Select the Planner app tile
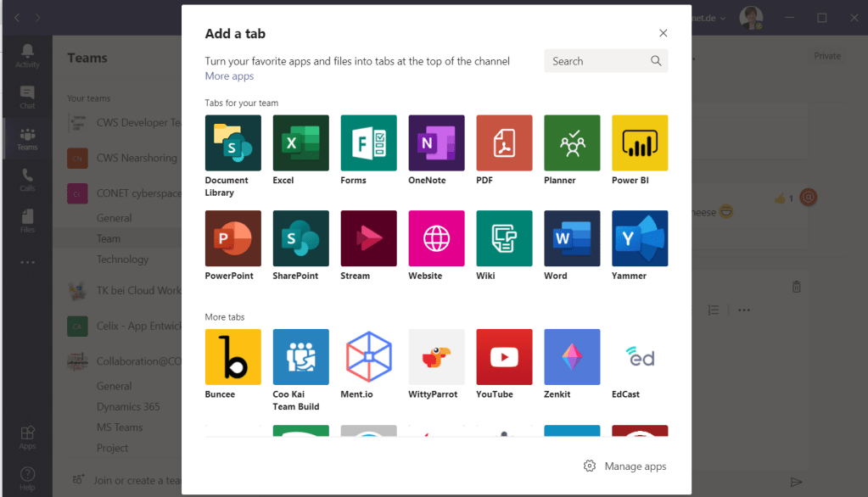 tap(572, 143)
